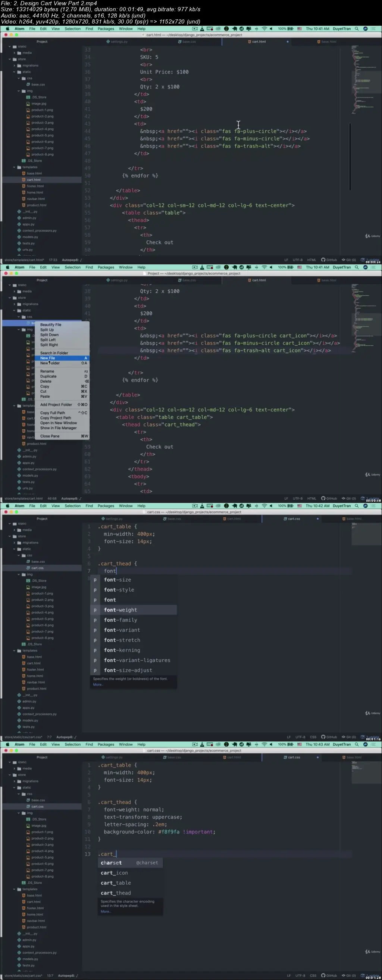The image size is (382, 980).
Task: Open image.jpg file in the 00:00:24 frame tree
Action: pos(36,103)
